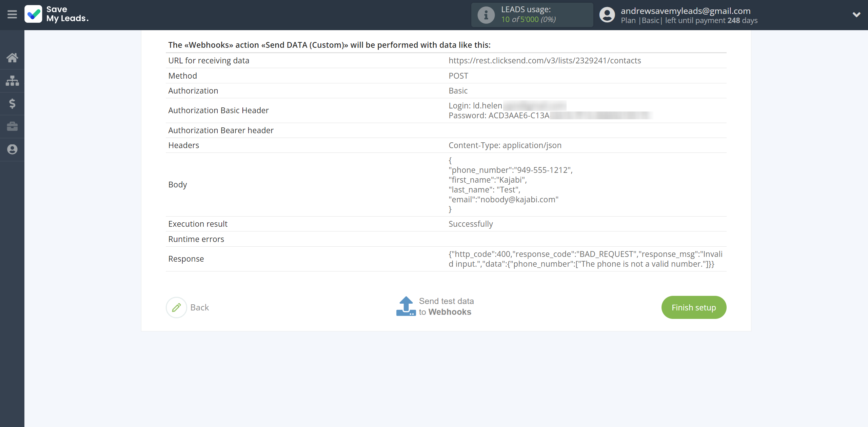Screen dimensions: 868x427
Task: Click the account email andrewsavemyleads@gmail.com
Action: pos(686,11)
